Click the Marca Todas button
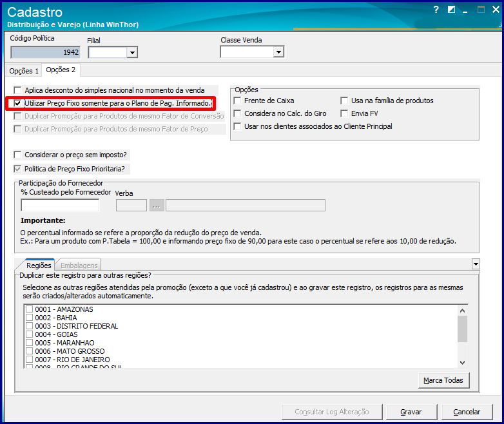The width and height of the screenshot is (504, 424). (x=443, y=380)
